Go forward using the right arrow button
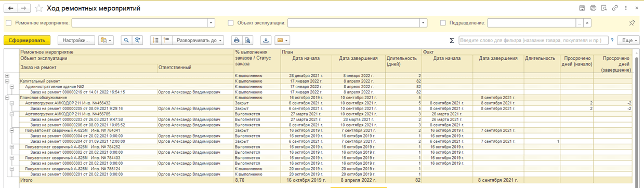Image resolution: width=644 pixels, height=188 pixels. click(23, 8)
